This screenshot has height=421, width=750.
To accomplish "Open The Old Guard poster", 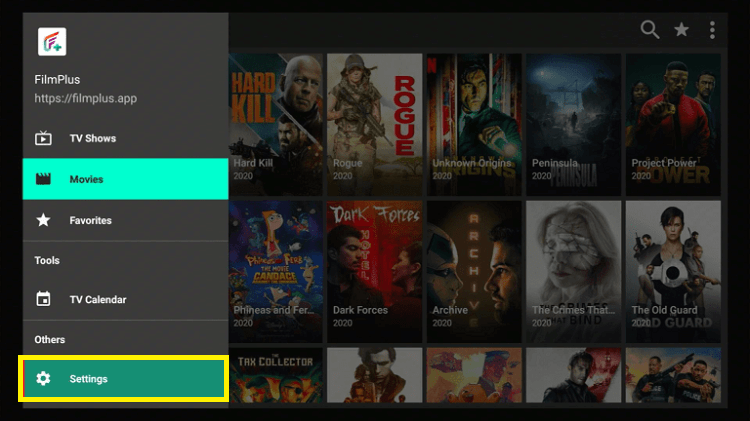I will point(673,272).
